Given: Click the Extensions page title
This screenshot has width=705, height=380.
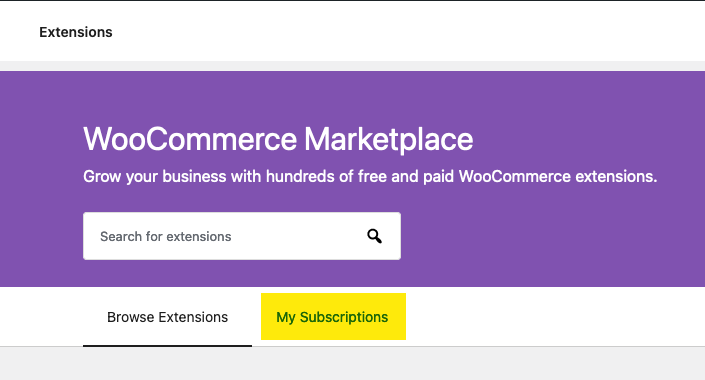Looking at the screenshot, I should [x=76, y=32].
